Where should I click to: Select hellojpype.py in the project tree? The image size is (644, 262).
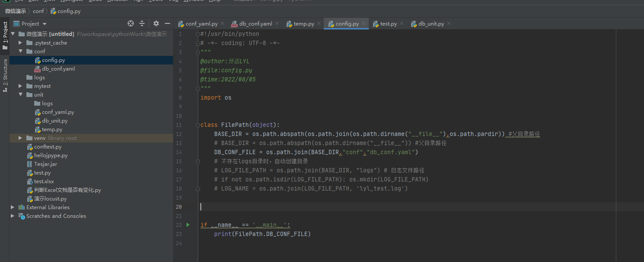[91, 155]
